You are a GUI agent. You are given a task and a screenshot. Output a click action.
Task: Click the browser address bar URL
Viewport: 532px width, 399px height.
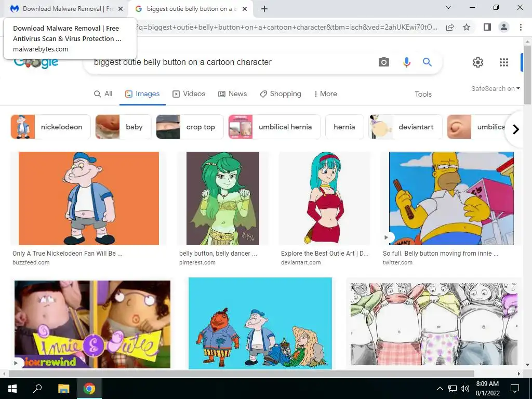(287, 27)
